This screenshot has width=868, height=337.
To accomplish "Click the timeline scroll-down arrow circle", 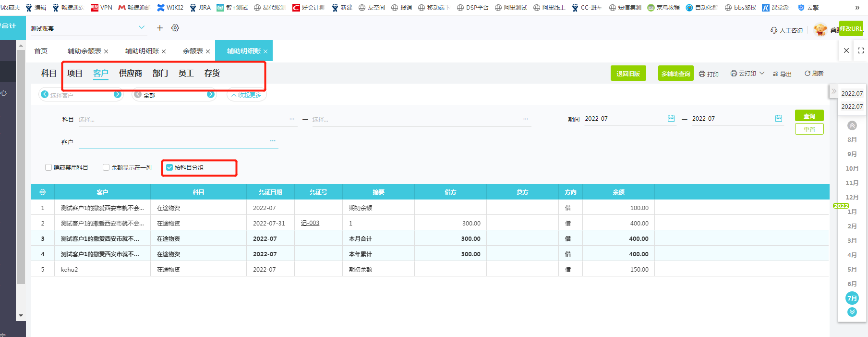I will pos(852,312).
